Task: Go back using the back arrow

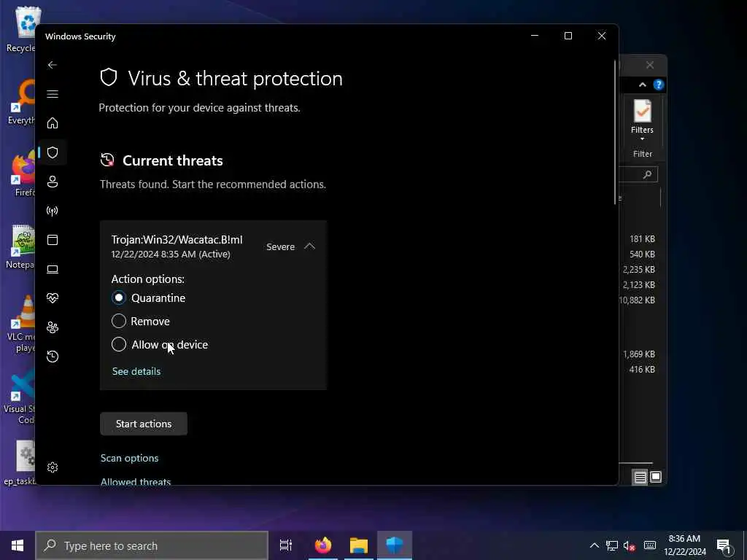Action: coord(53,65)
